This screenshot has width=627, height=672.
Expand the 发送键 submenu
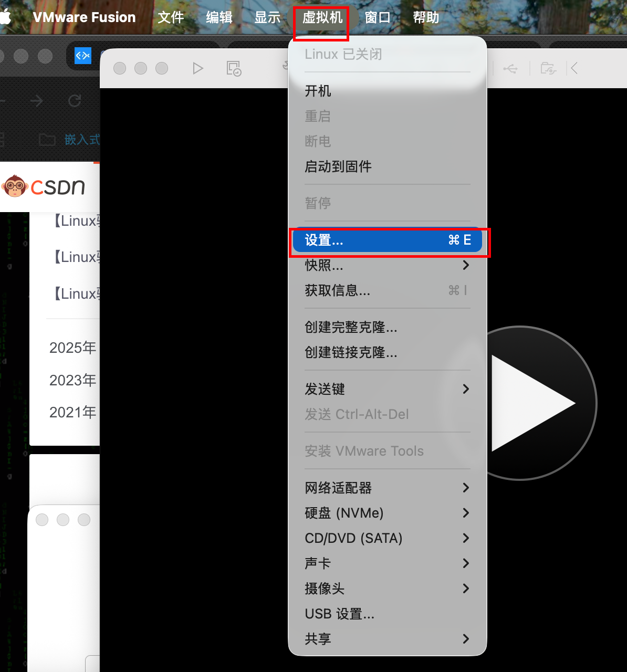pos(388,389)
